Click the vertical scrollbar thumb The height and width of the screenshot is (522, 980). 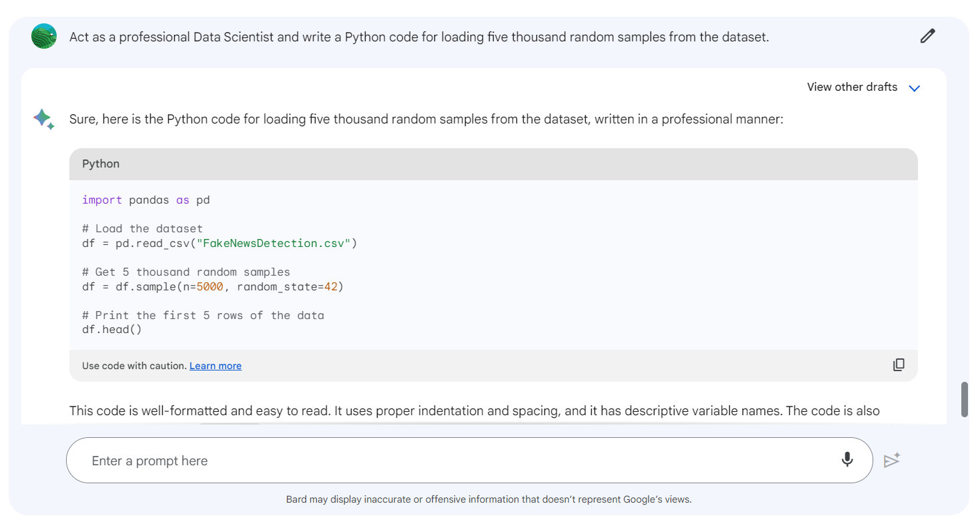pos(964,399)
